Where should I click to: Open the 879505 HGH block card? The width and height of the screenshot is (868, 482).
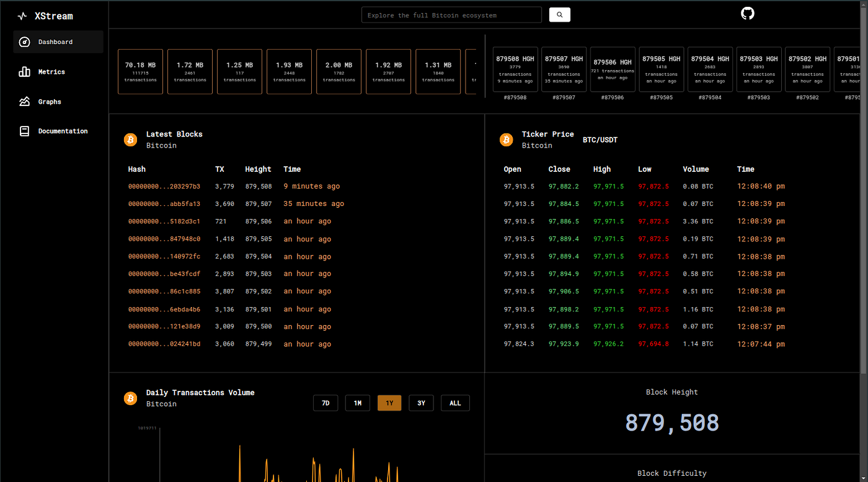coord(662,69)
